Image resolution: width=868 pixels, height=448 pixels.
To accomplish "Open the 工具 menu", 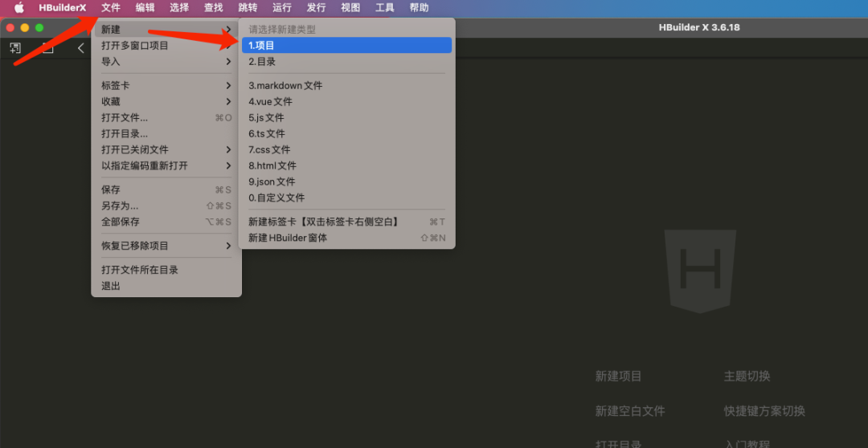I will click(x=385, y=8).
